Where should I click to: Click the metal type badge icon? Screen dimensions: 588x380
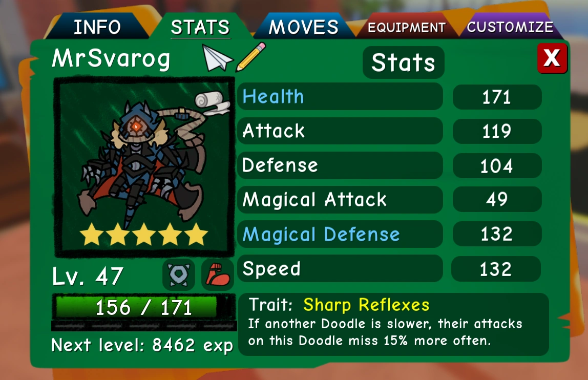pyautogui.click(x=179, y=275)
